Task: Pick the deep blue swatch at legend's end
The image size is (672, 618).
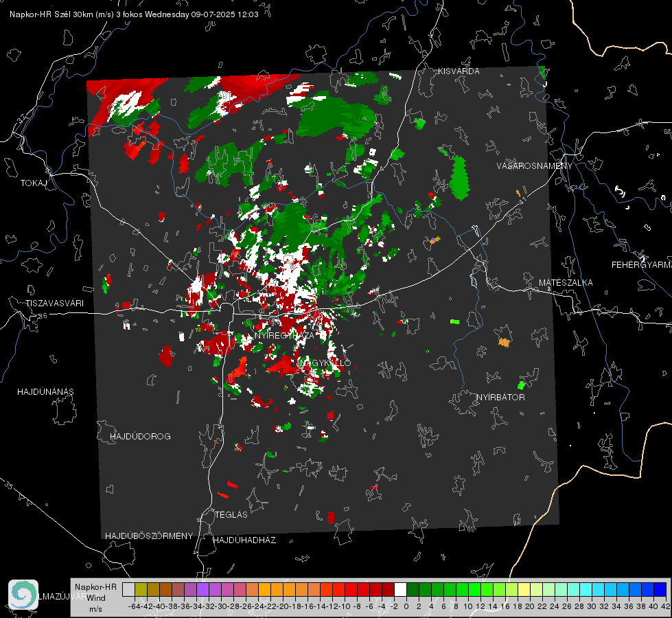Action: click(x=660, y=589)
